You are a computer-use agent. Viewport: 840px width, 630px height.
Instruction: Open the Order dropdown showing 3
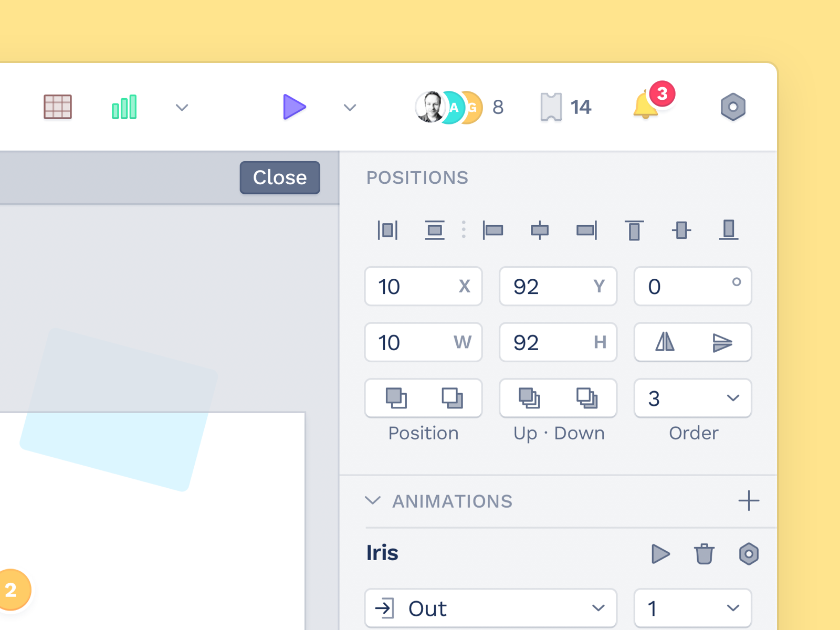(692, 398)
